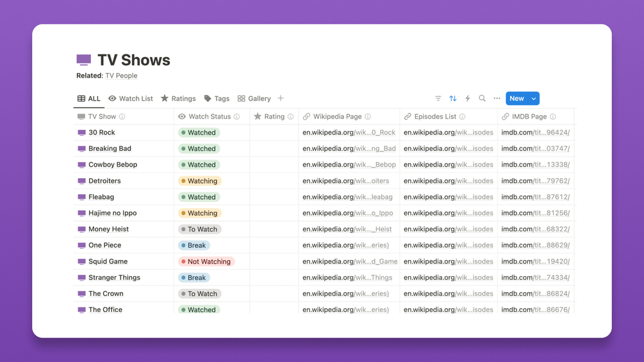The image size is (644, 362).
Task: Open The Crown episodes list link
Action: (448, 293)
